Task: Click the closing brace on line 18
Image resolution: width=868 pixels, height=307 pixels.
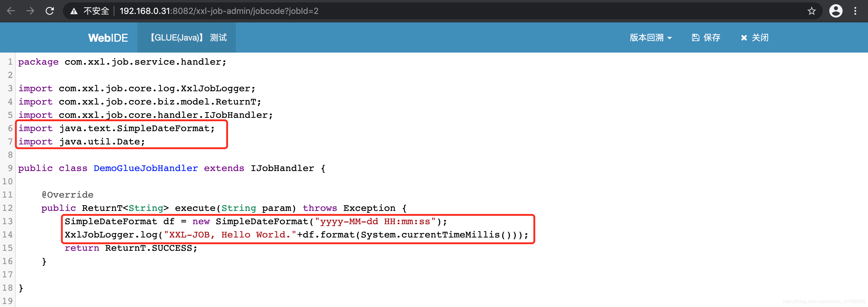Action: (x=21, y=288)
